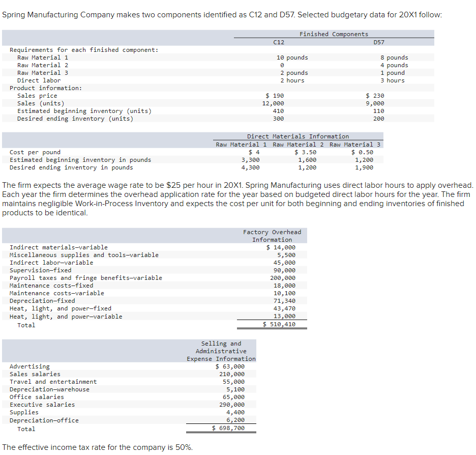Select the C12 column header

pyautogui.click(x=278, y=42)
